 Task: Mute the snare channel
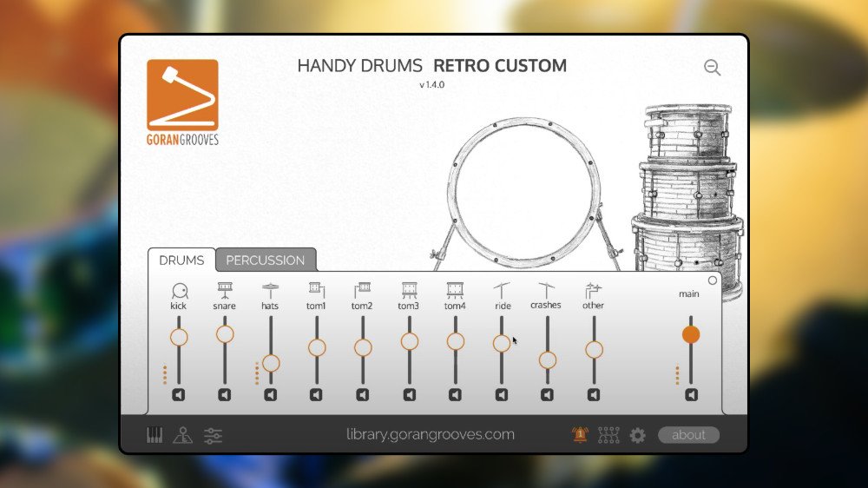coord(224,395)
